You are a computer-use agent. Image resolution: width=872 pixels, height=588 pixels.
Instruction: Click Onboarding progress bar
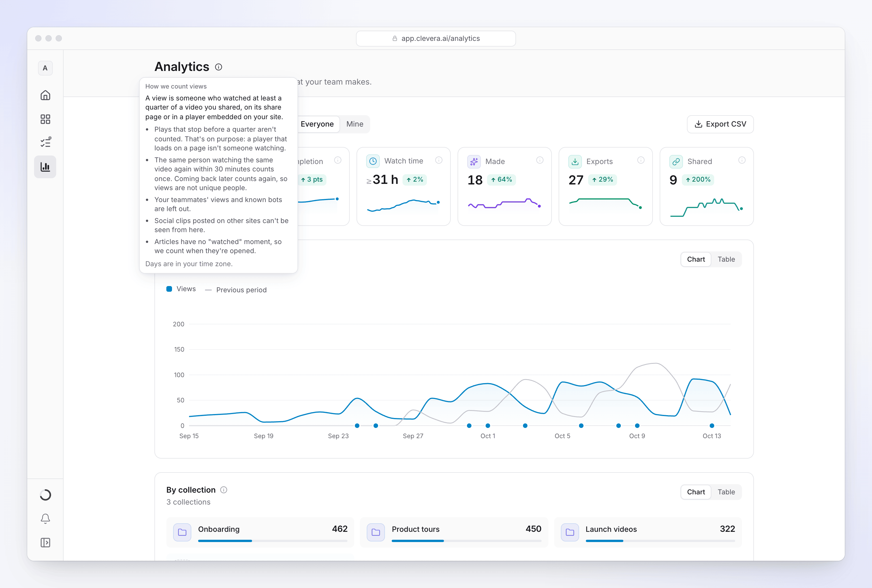pyautogui.click(x=273, y=541)
